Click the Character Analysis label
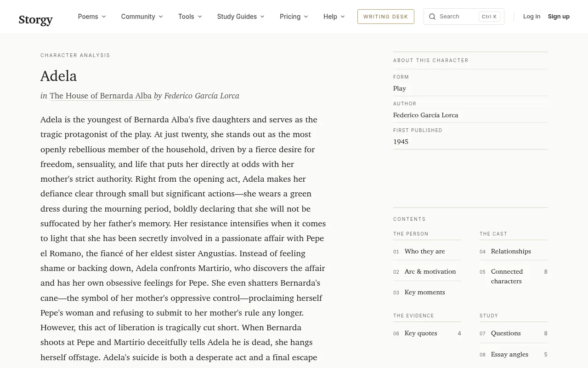Screen dimensions: 588x368 point(75,55)
